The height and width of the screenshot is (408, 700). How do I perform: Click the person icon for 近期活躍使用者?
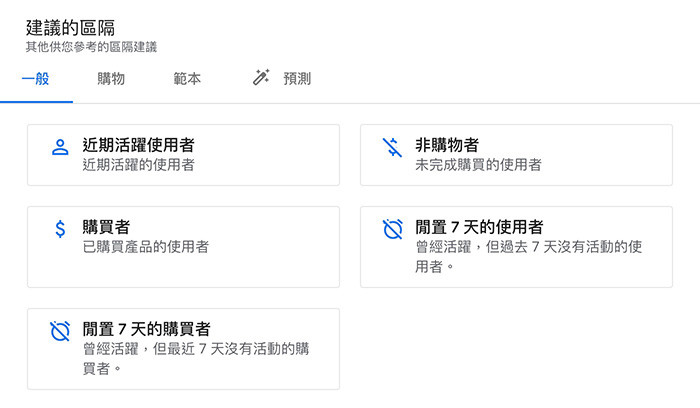pos(60,147)
